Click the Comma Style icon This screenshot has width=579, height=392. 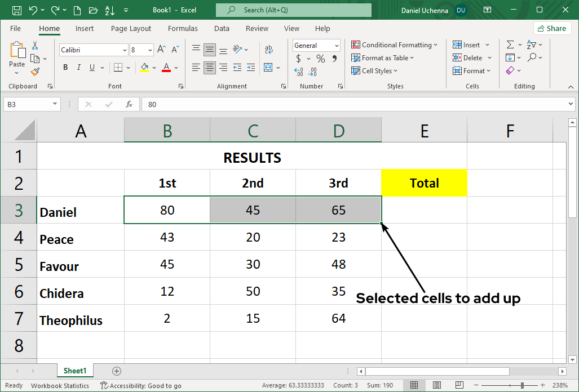point(335,58)
